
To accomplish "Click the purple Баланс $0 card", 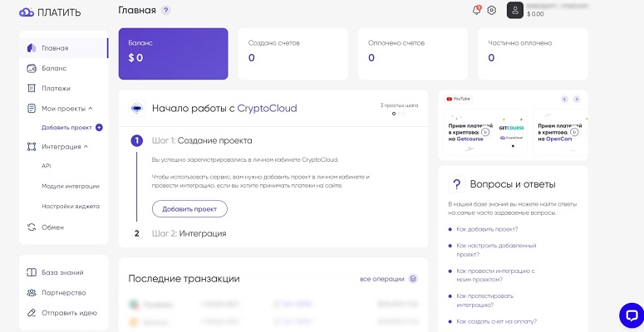I will tap(174, 54).
